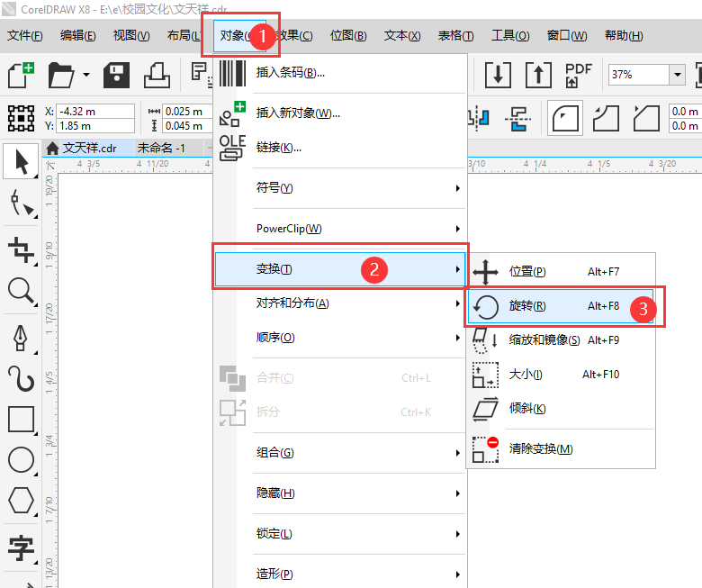Switch to the 未命名 -1 document tab
Image resolution: width=702 pixels, height=588 pixels.
pyautogui.click(x=161, y=148)
